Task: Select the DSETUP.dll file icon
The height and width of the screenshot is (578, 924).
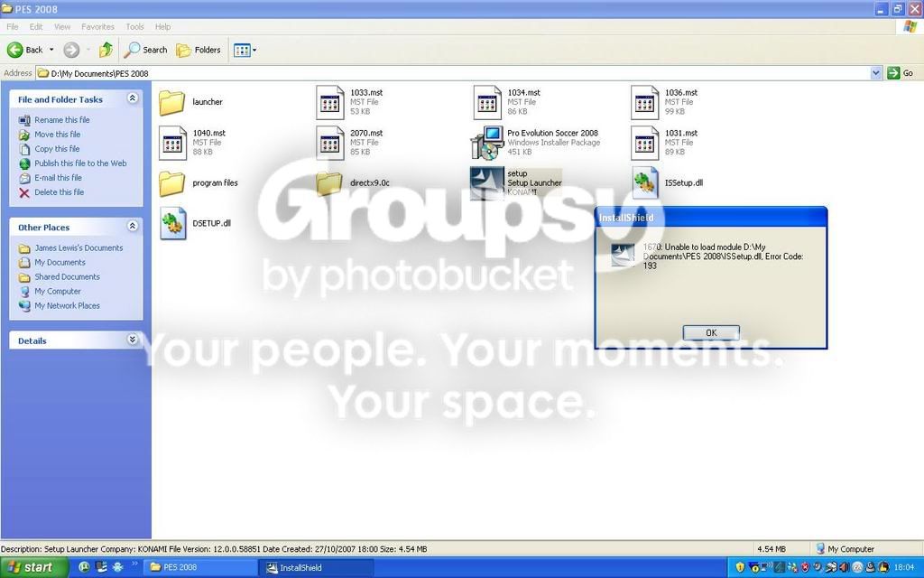Action: click(172, 224)
